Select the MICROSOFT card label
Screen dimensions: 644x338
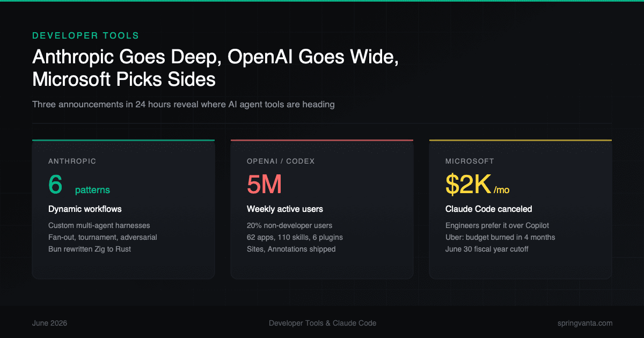[470, 161]
